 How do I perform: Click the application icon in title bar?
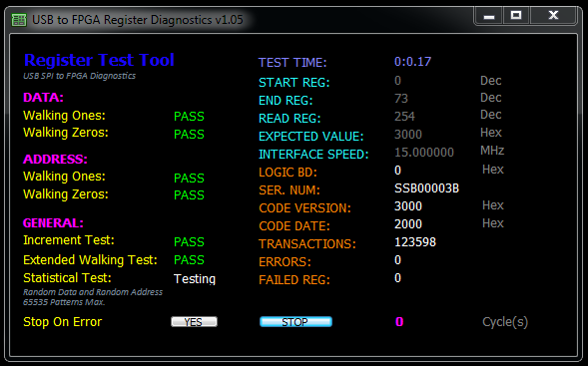tap(18, 20)
